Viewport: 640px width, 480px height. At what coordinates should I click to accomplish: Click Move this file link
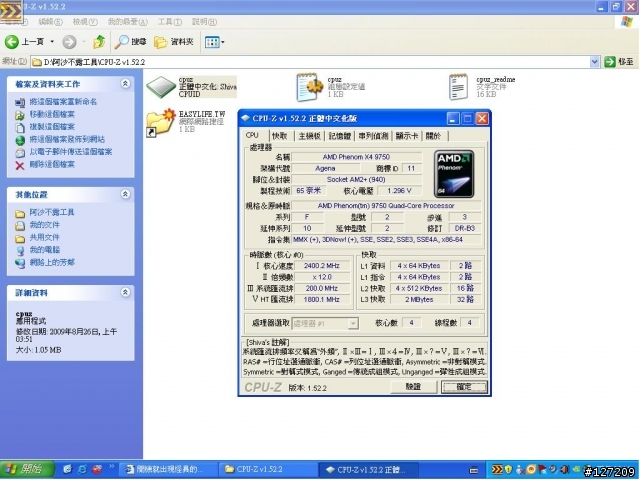click(x=52, y=114)
